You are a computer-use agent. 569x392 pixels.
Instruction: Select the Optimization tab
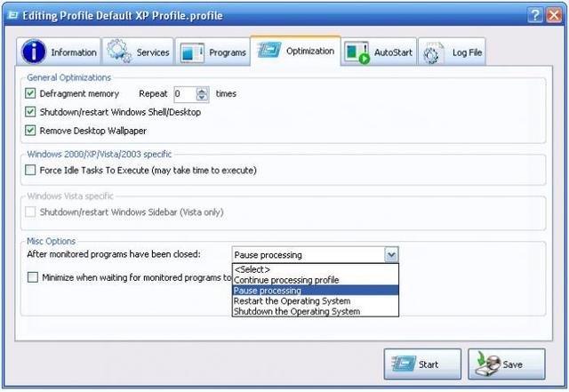[295, 51]
